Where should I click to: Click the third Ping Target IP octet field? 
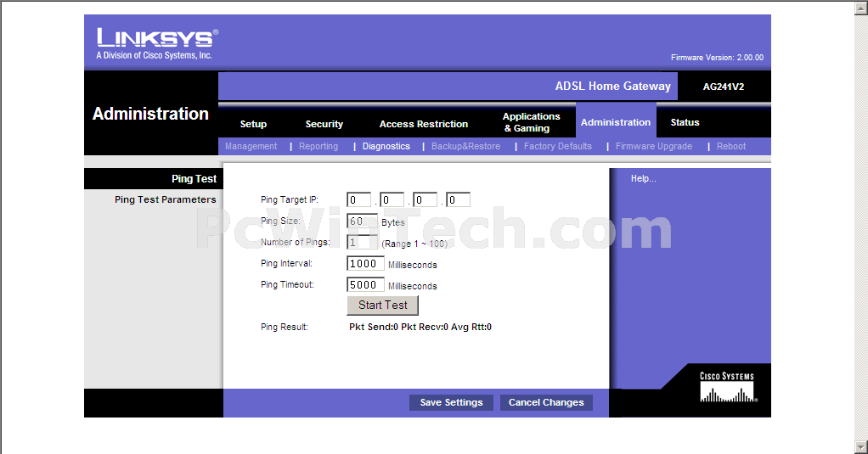coord(426,199)
